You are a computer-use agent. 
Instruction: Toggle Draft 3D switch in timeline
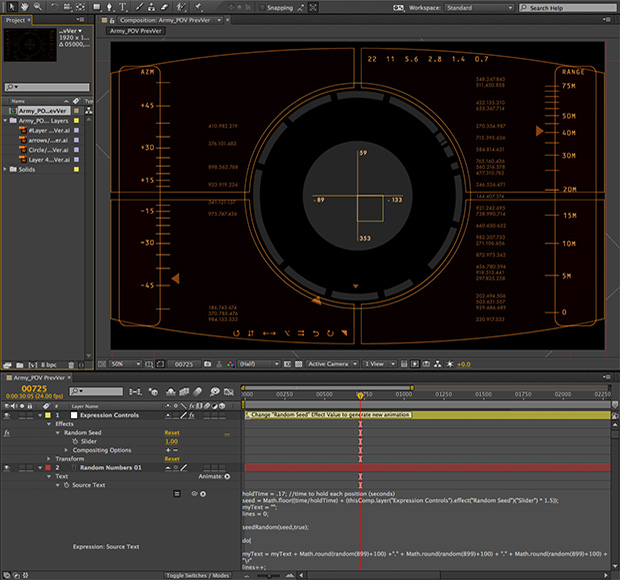click(153, 392)
